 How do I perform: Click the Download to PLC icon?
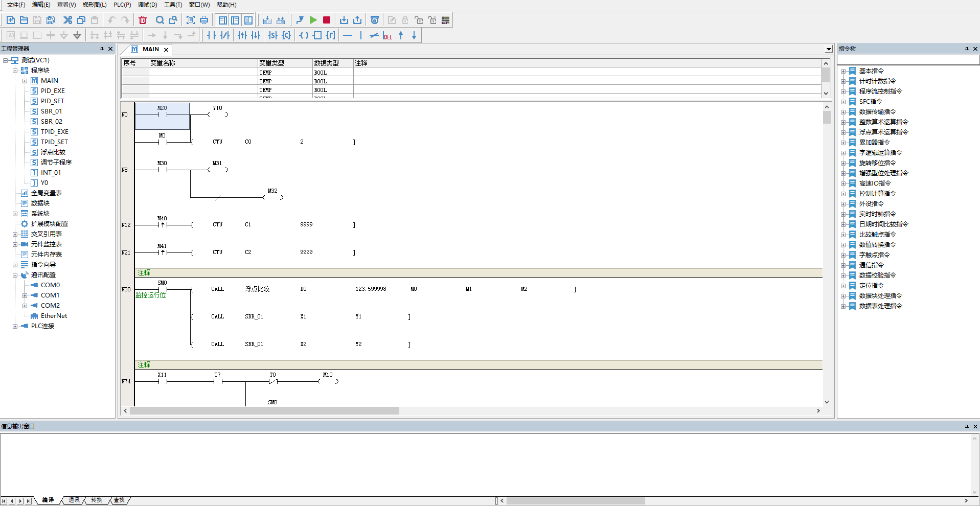tap(344, 20)
